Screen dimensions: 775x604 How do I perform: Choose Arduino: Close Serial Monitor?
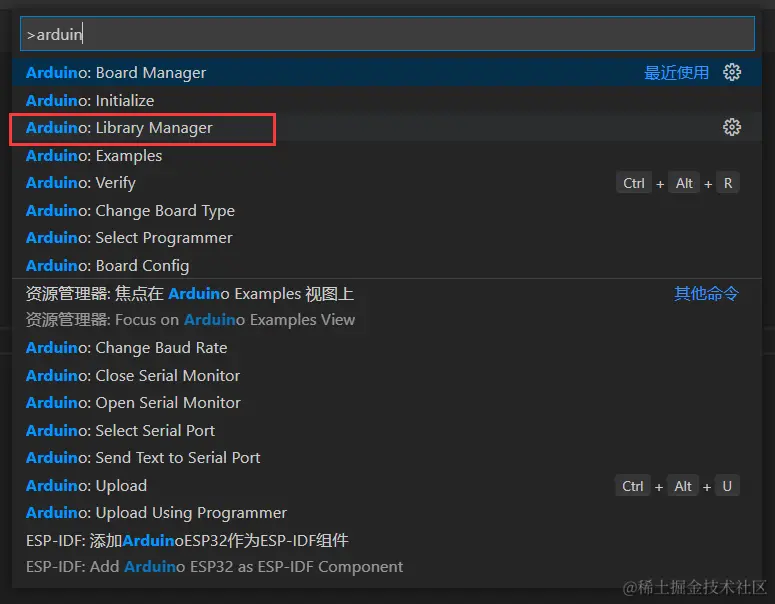coord(387,375)
